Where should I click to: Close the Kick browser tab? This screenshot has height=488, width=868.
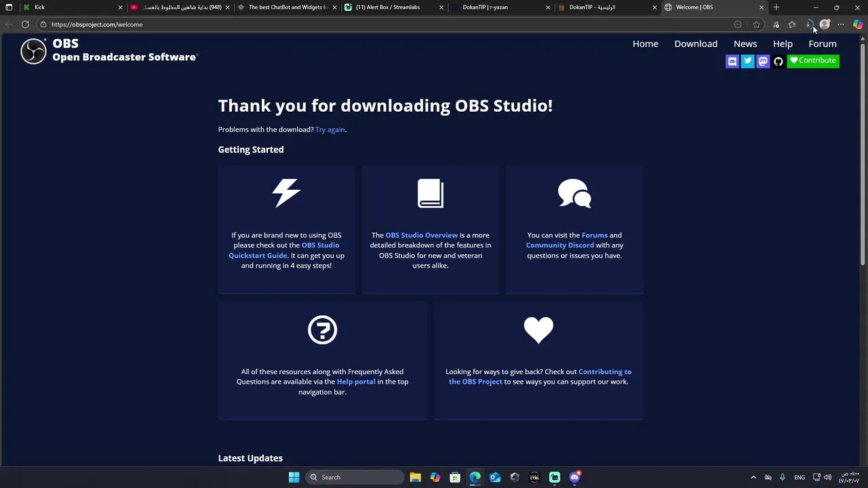[x=120, y=7]
